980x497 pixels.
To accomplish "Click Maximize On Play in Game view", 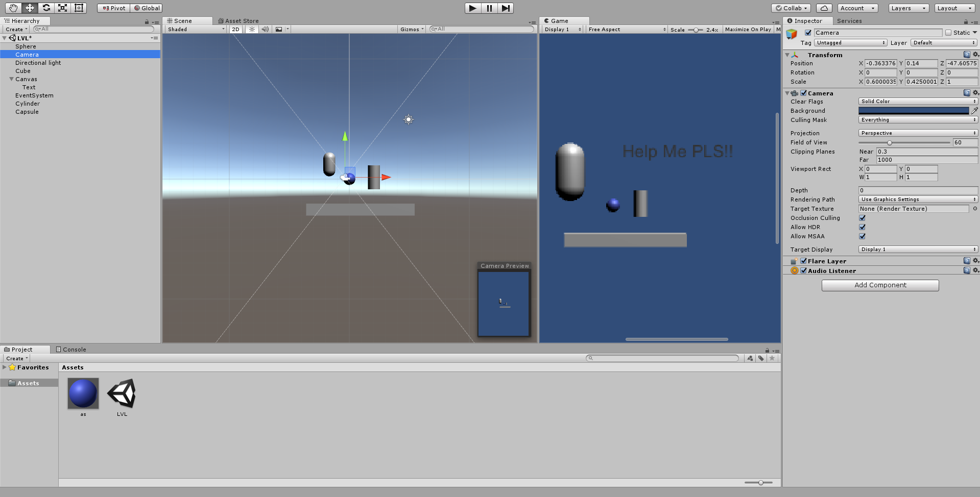I will (748, 29).
